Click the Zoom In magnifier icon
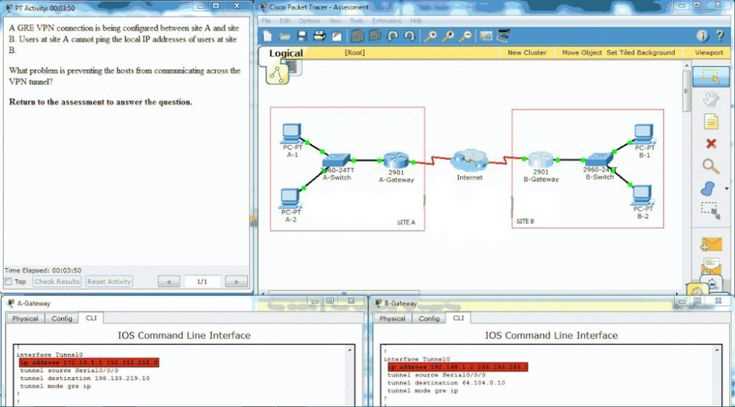Viewport: 735px width, 407px height. 430,36
